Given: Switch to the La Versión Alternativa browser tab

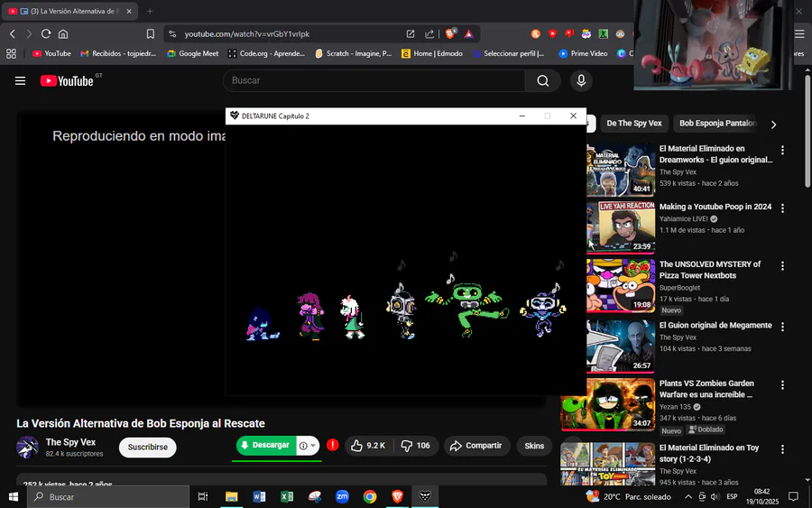Looking at the screenshot, I should point(69,12).
